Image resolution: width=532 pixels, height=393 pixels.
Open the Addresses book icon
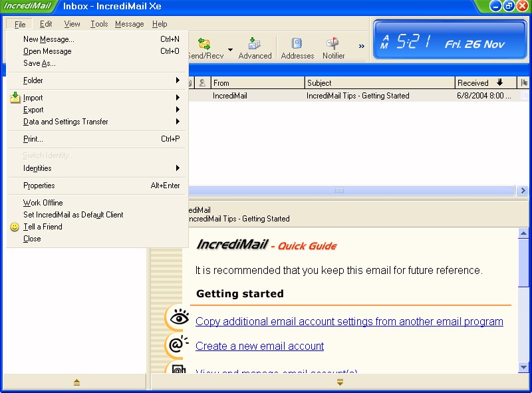(297, 45)
